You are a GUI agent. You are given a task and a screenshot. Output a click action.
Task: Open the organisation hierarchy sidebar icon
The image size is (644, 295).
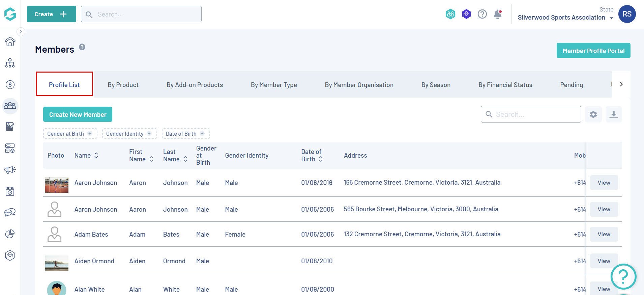[x=10, y=63]
